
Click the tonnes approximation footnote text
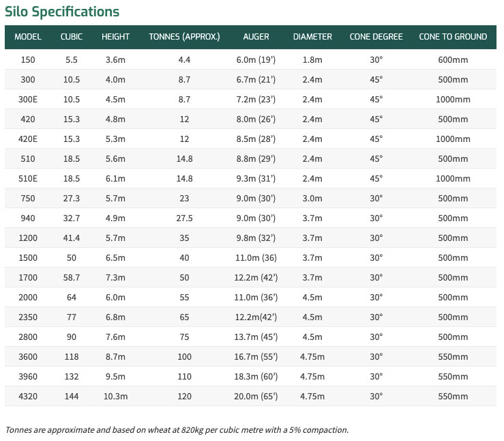(177, 430)
